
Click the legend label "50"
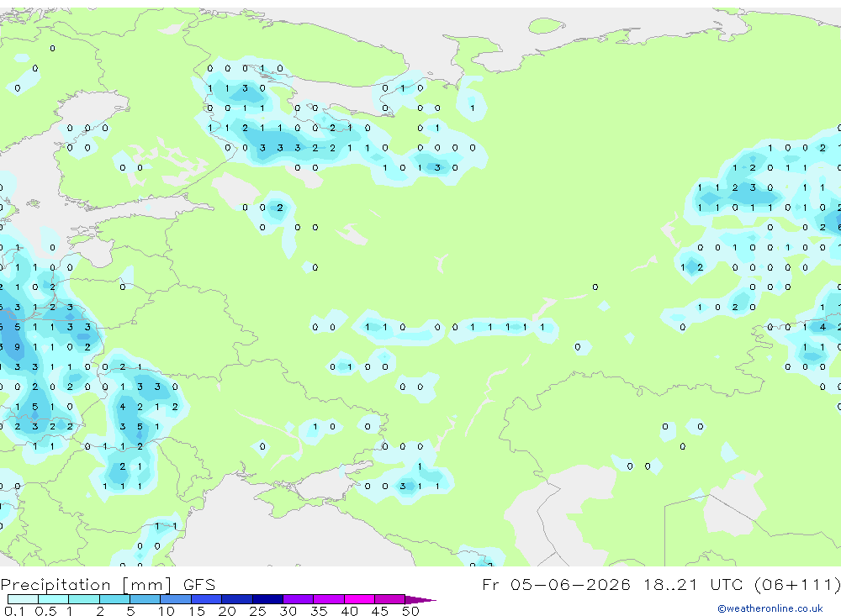point(410,611)
